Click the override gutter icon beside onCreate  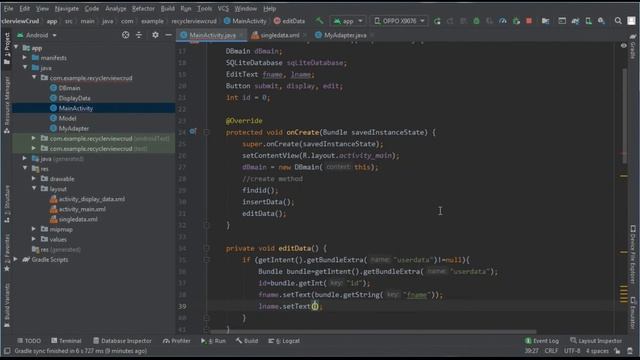click(193, 131)
